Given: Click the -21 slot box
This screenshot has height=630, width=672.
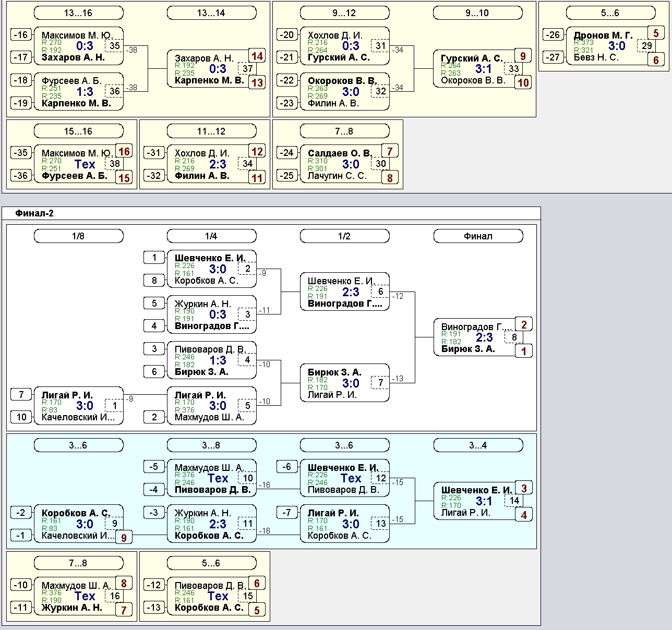Looking at the screenshot, I should click(x=287, y=57).
